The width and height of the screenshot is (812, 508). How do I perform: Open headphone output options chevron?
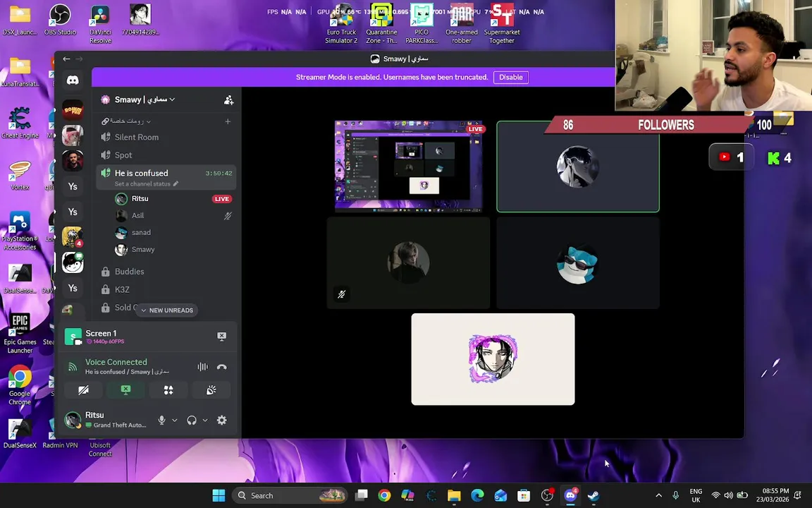pyautogui.click(x=205, y=421)
